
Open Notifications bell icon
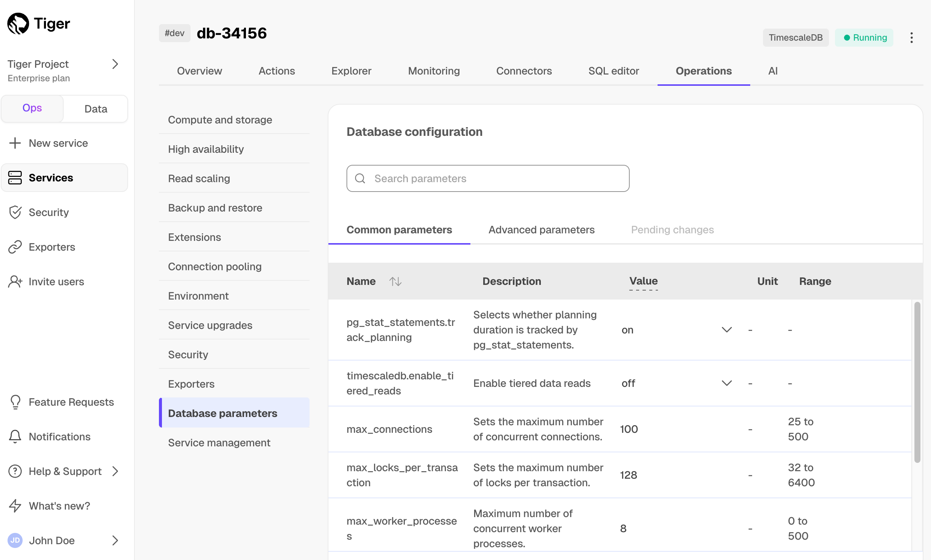point(15,437)
